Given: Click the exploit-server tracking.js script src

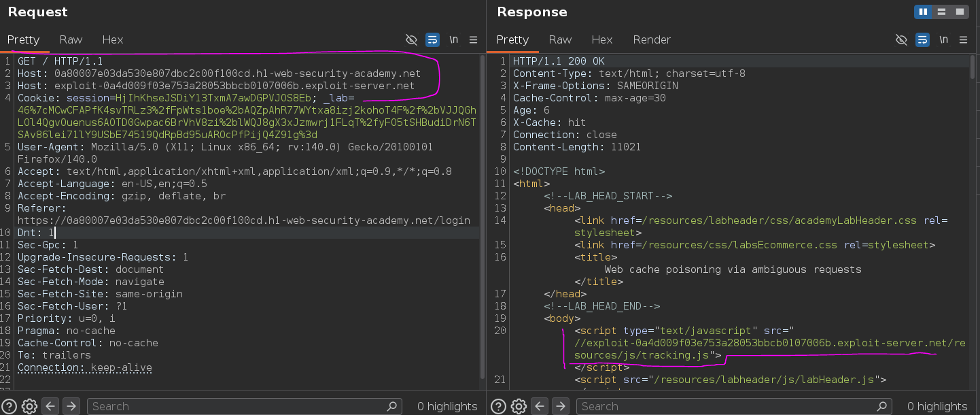Looking at the screenshot, I should coord(769,349).
